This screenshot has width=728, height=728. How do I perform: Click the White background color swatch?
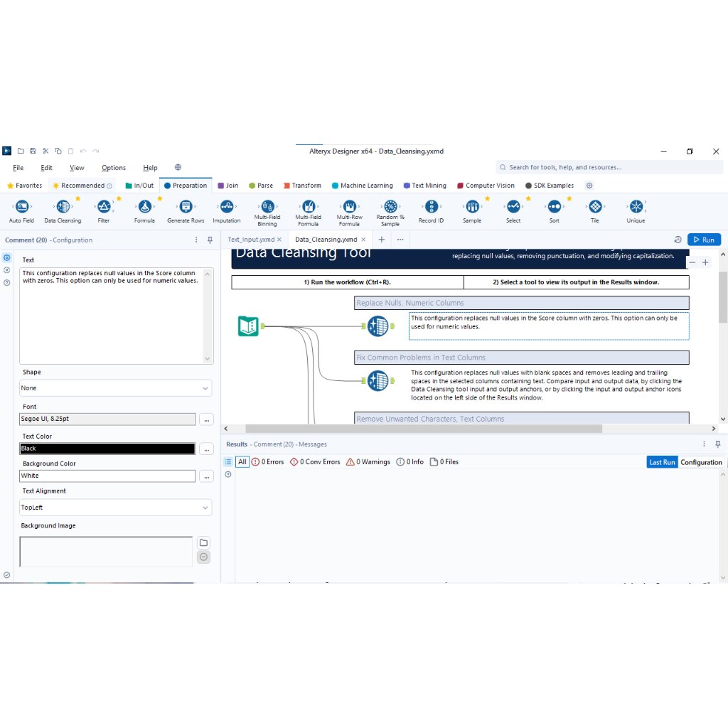tap(107, 476)
